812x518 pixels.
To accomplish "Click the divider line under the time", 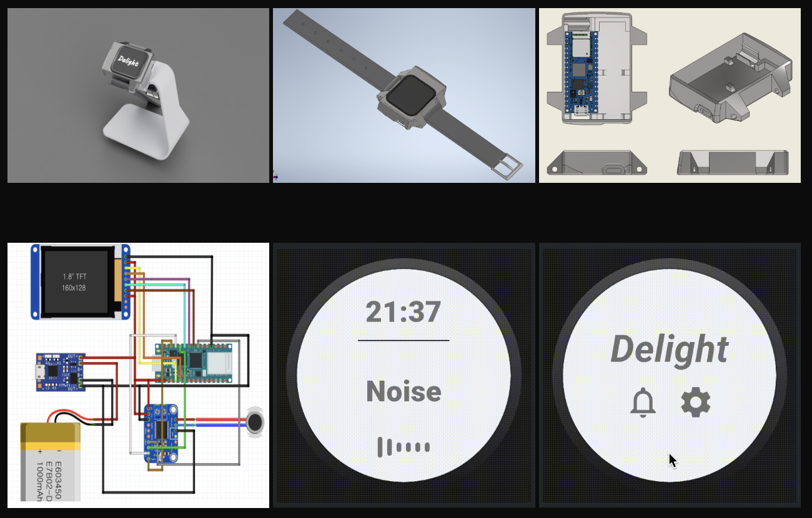I will 404,341.
